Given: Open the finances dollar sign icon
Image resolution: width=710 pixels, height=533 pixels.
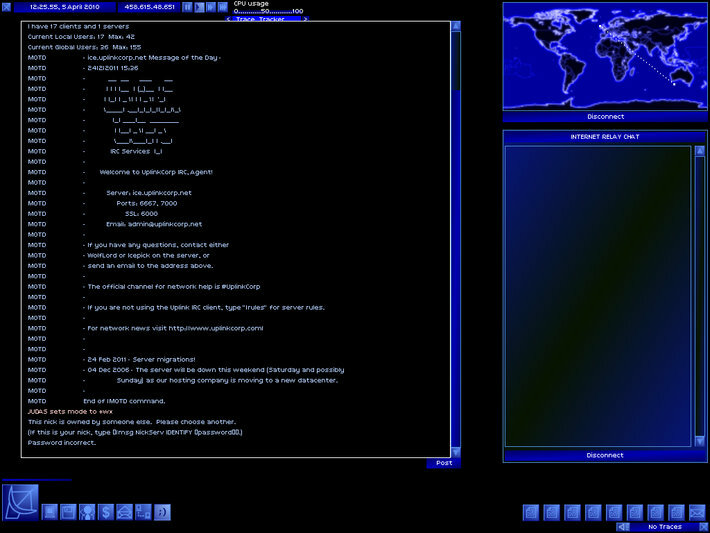Looking at the screenshot, I should [106, 512].
